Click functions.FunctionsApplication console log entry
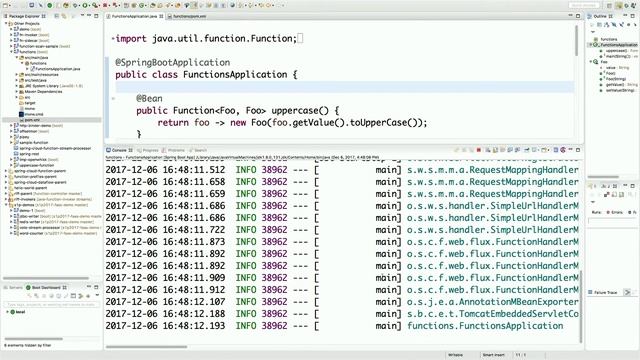 485,326
